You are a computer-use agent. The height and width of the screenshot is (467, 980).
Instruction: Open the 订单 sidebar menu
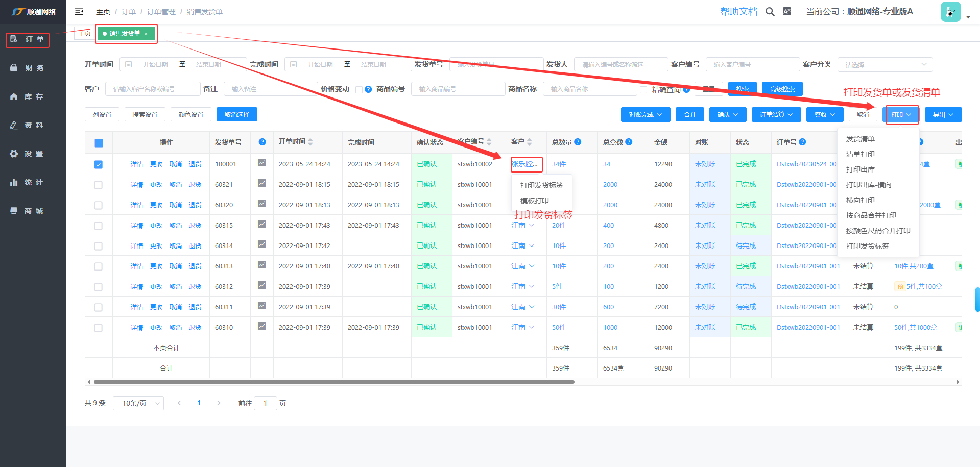point(28,39)
